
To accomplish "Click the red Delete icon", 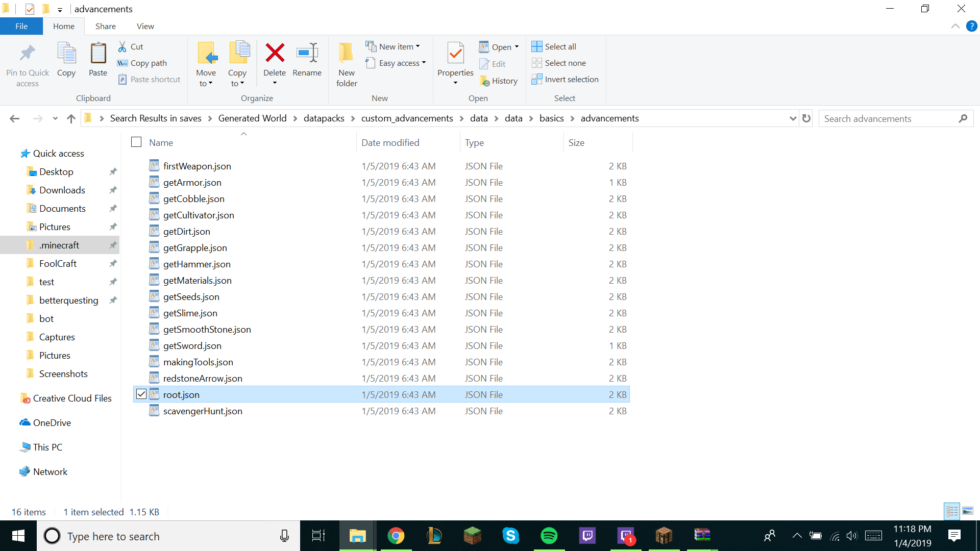I will tap(275, 53).
